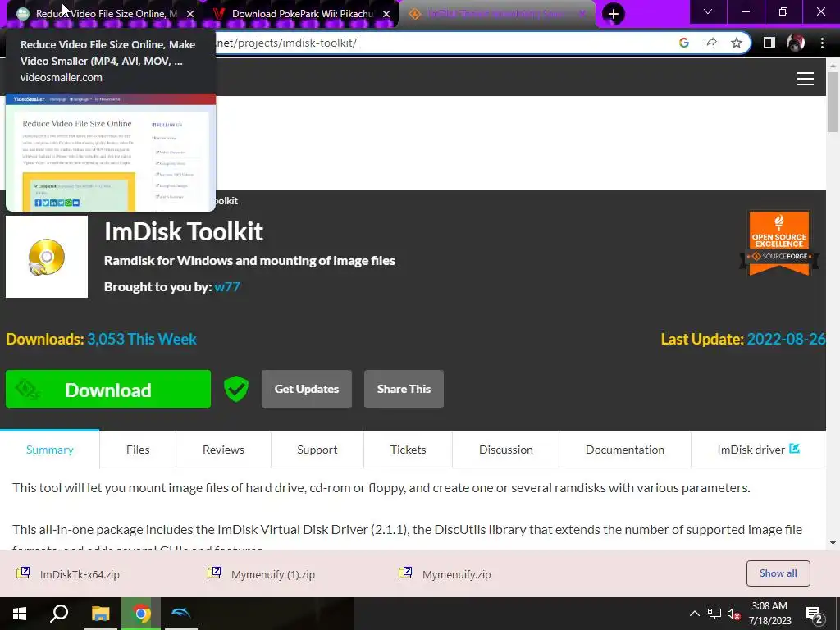Open the tab search dropdown chevron

(x=708, y=11)
